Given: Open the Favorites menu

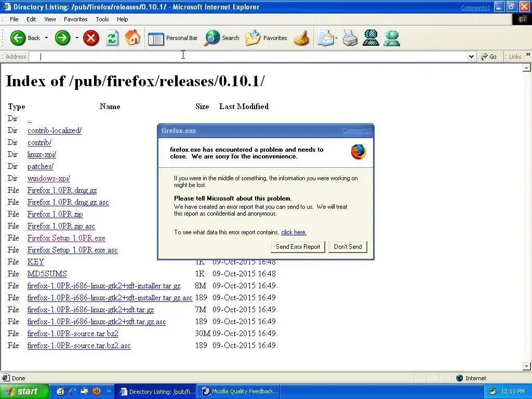Looking at the screenshot, I should point(76,19).
